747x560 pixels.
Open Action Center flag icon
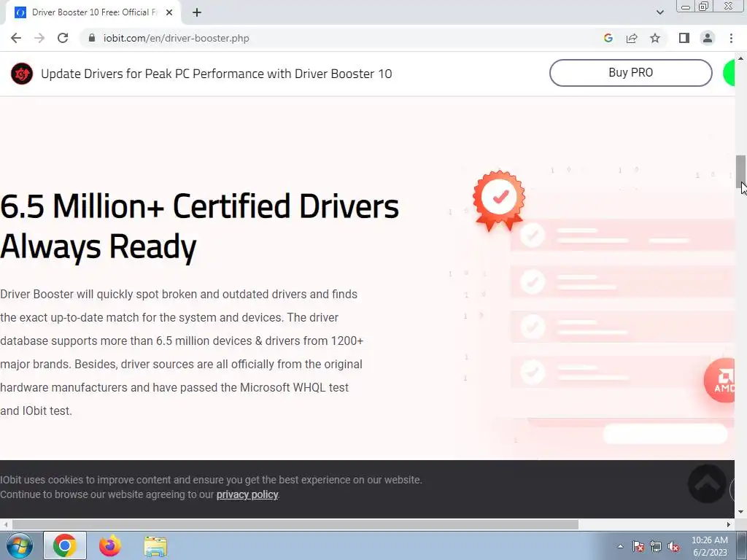[638, 547]
